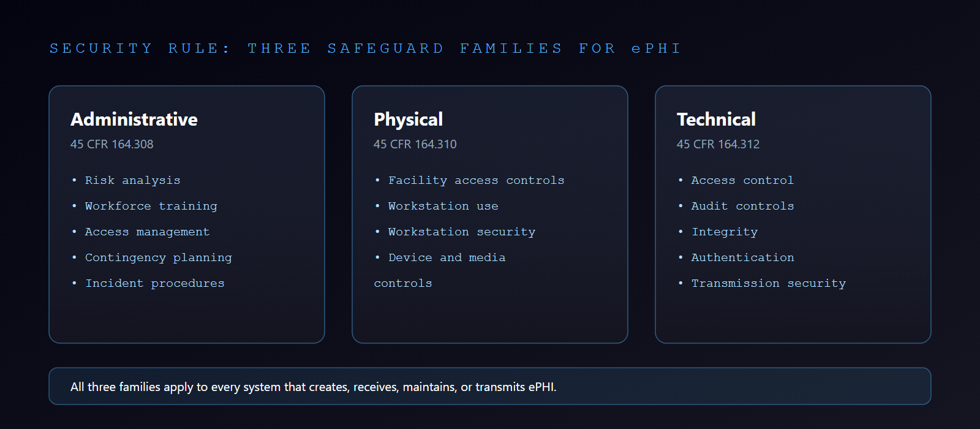Screen dimensions: 980x429
Task: Select the 'Device and media controls' bullet
Action: [440, 270]
